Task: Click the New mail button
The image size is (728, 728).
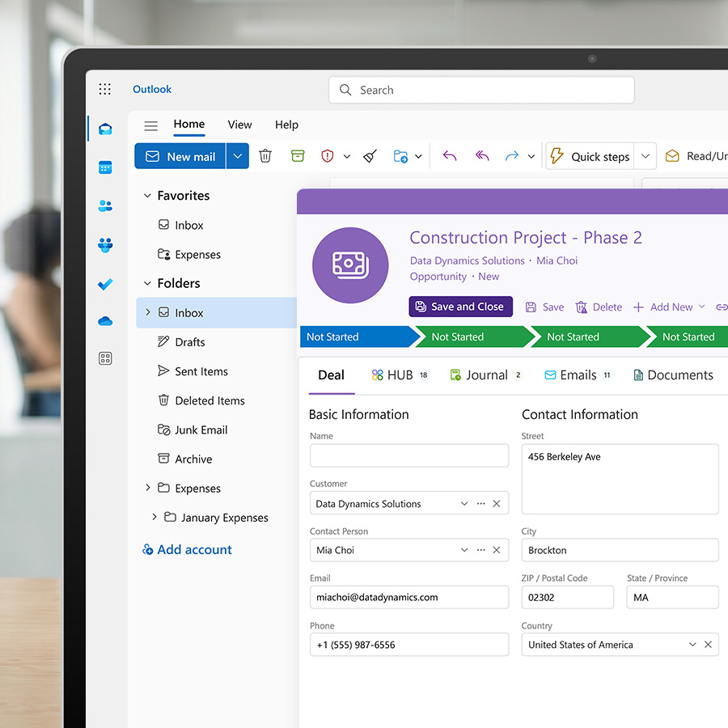Action: 180,156
